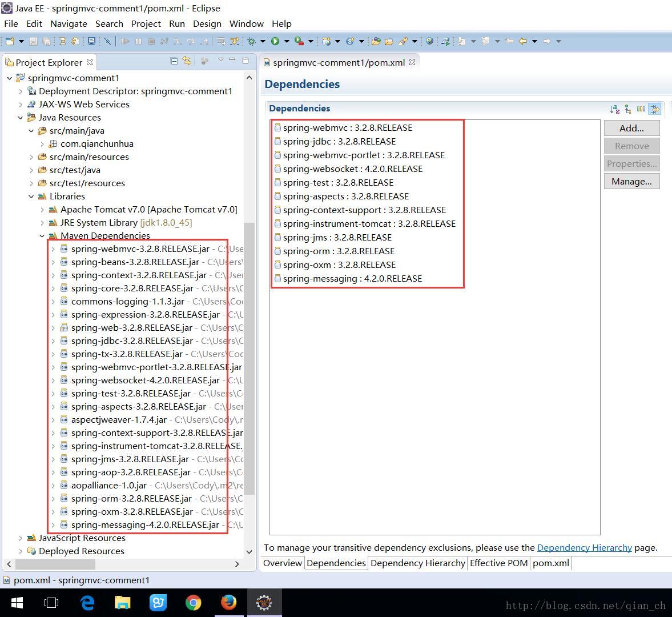Viewport: 672px width, 617px height.
Task: Click scroll-right arrow of Project Explorer
Action: click(x=237, y=564)
